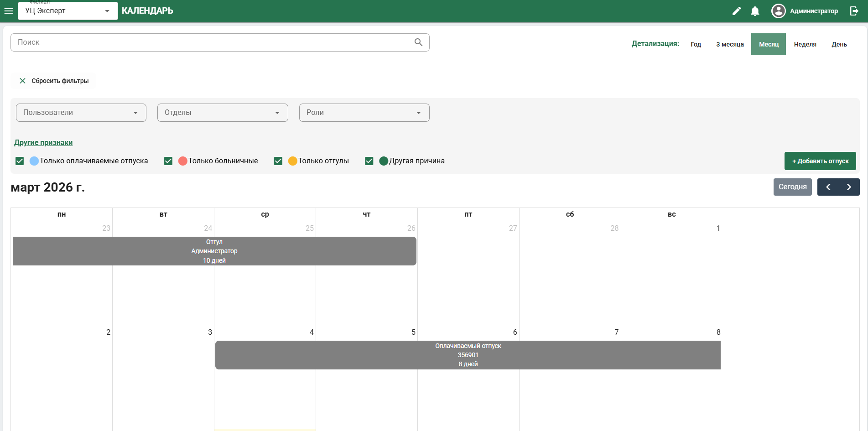
Task: Click the search magnifier icon
Action: click(418, 42)
